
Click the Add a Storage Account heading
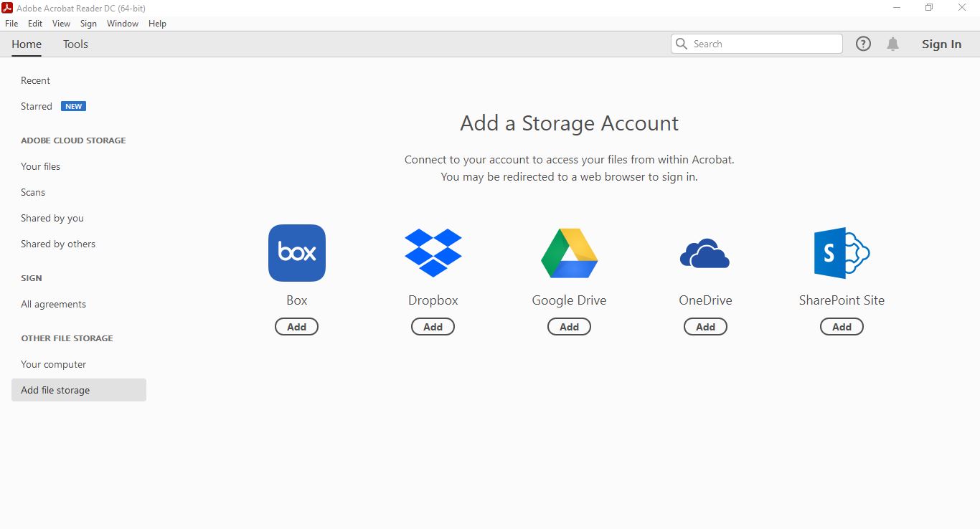tap(570, 123)
